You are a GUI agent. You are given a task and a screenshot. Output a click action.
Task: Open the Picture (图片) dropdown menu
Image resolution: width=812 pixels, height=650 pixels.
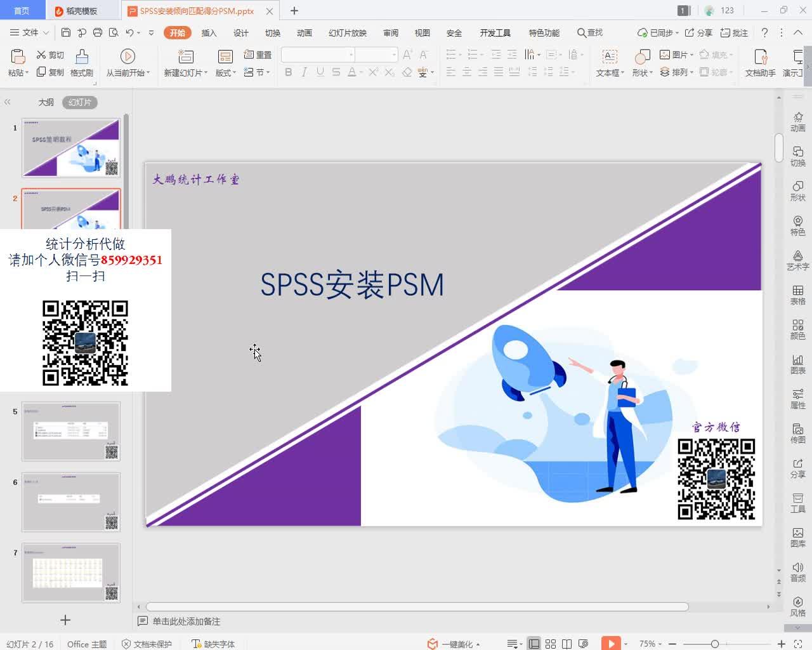pos(691,55)
